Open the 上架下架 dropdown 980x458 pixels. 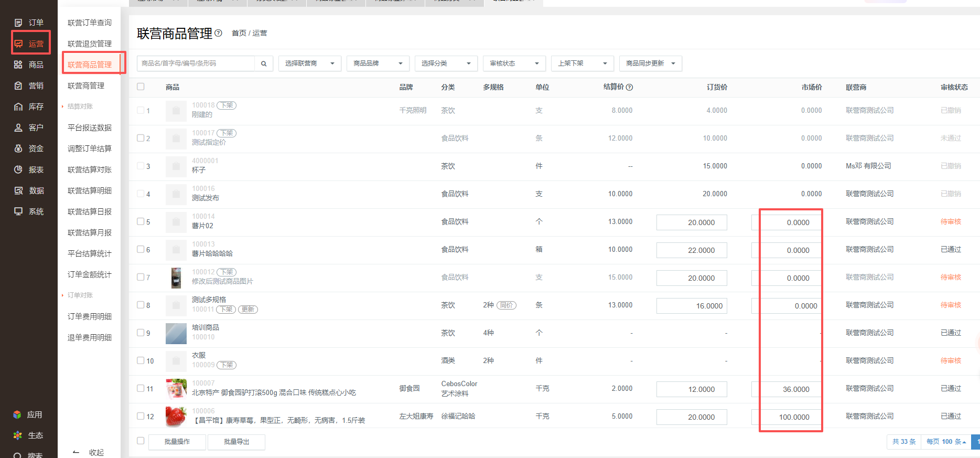[x=583, y=63]
